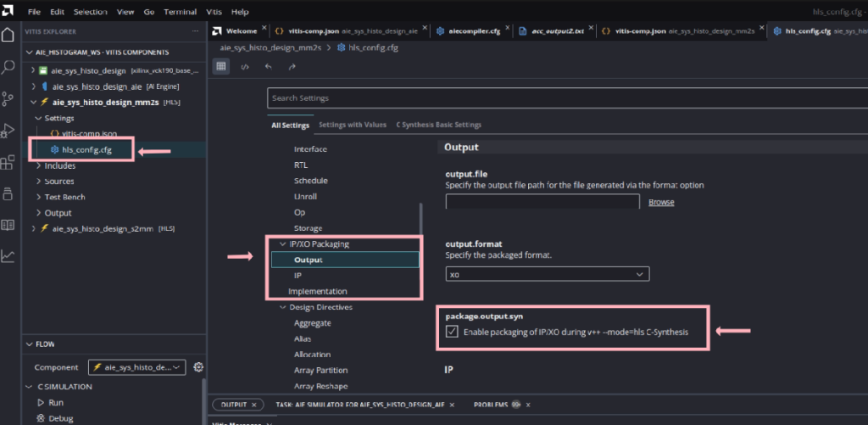Select Array Partition directive category
Screen dimensions: 868x425
(320, 370)
